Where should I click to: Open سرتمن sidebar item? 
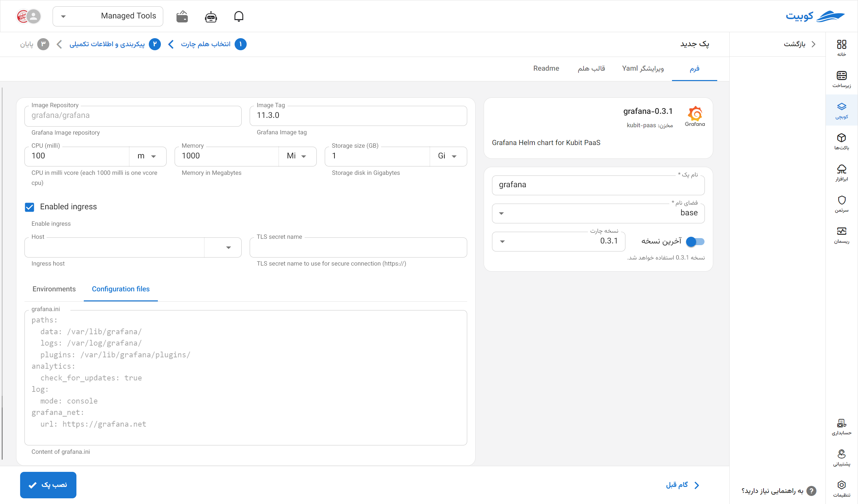click(841, 204)
